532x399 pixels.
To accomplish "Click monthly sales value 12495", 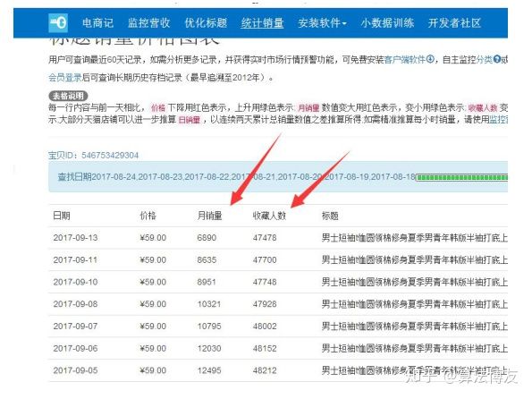I will pos(209,370).
